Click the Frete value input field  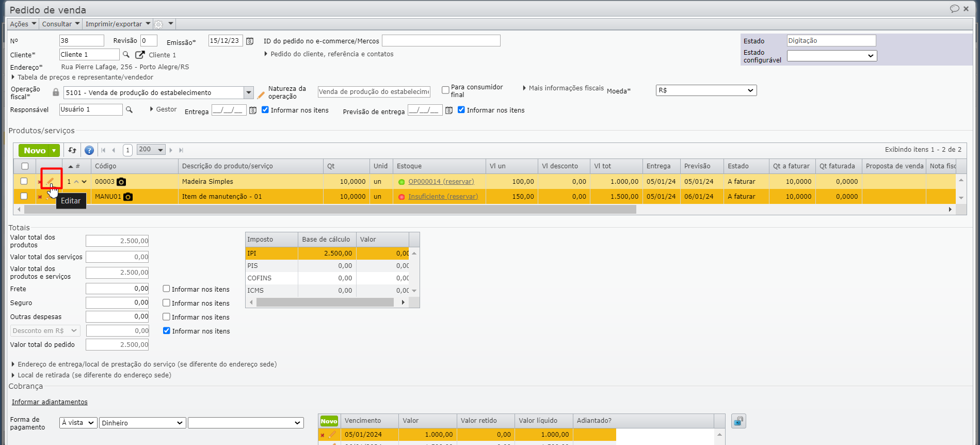117,289
